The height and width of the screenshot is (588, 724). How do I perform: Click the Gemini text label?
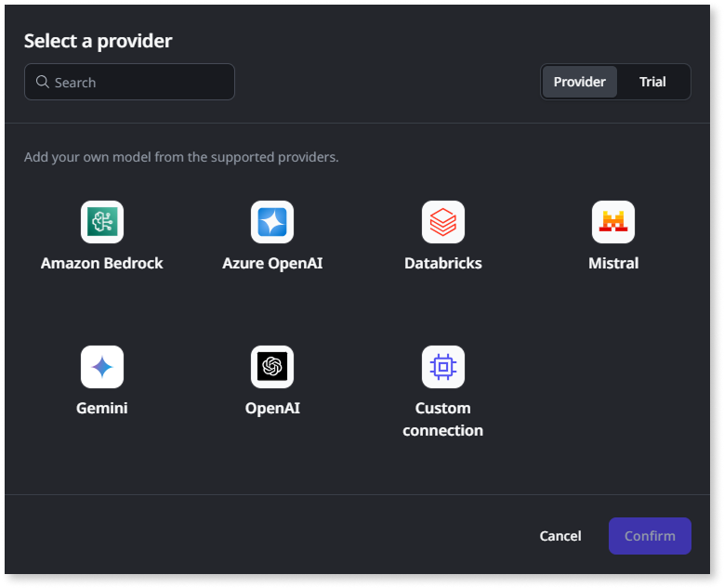102,408
